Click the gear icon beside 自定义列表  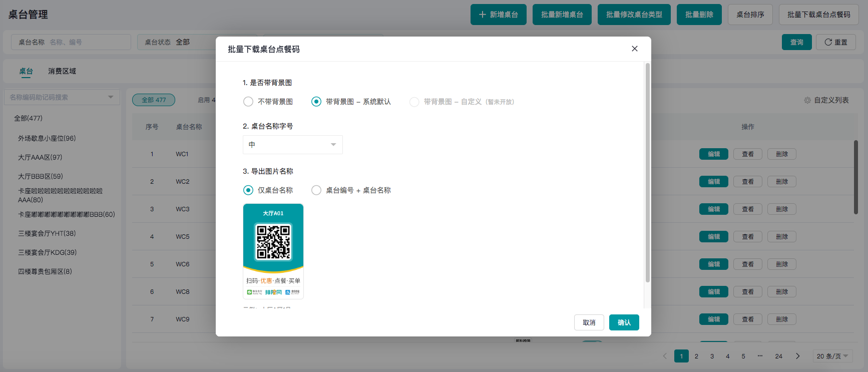(x=807, y=100)
